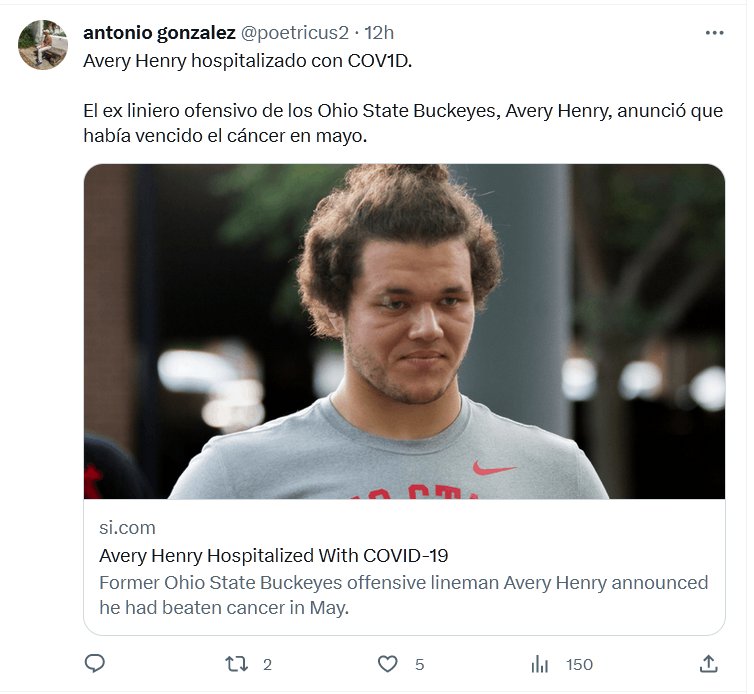754x694 pixels.
Task: Click the 'Avery Henry hospitalizado con COV1D' text line
Action: click(x=248, y=60)
